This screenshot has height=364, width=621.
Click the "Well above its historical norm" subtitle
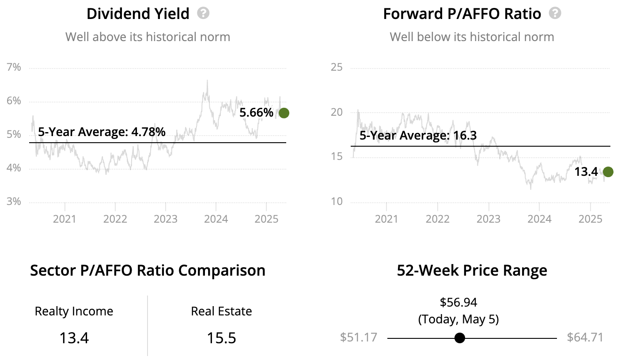point(148,36)
